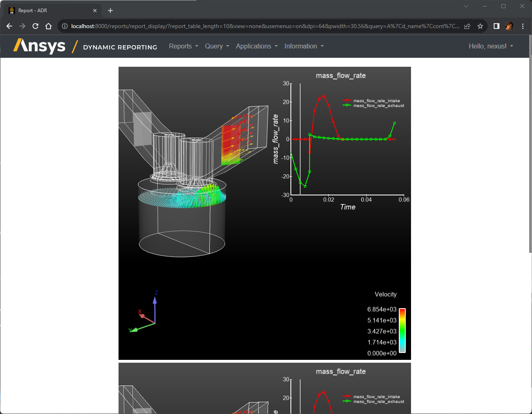Open the Chrome three-dot menu

(523, 26)
